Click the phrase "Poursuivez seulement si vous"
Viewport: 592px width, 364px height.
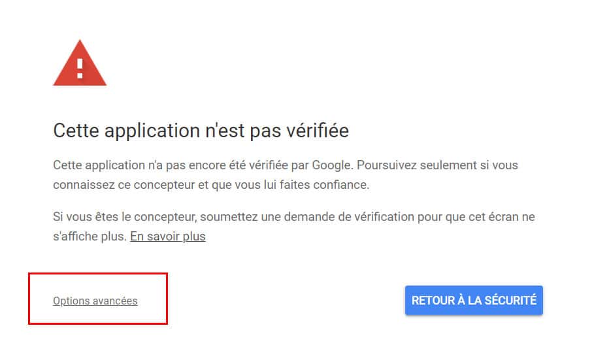coord(437,165)
